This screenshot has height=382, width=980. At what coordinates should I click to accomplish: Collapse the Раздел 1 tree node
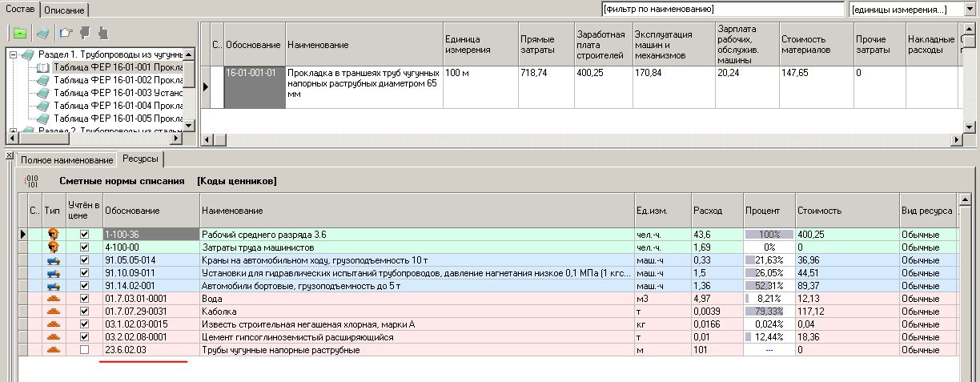14,54
